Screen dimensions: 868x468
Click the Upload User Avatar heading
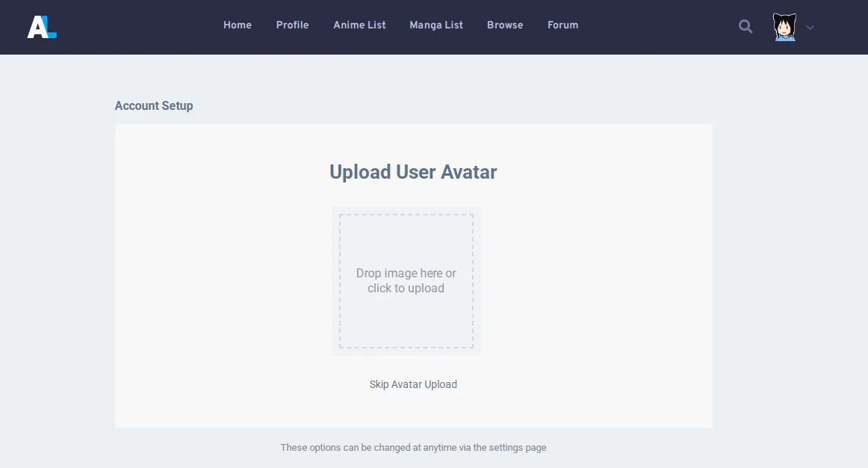point(413,172)
